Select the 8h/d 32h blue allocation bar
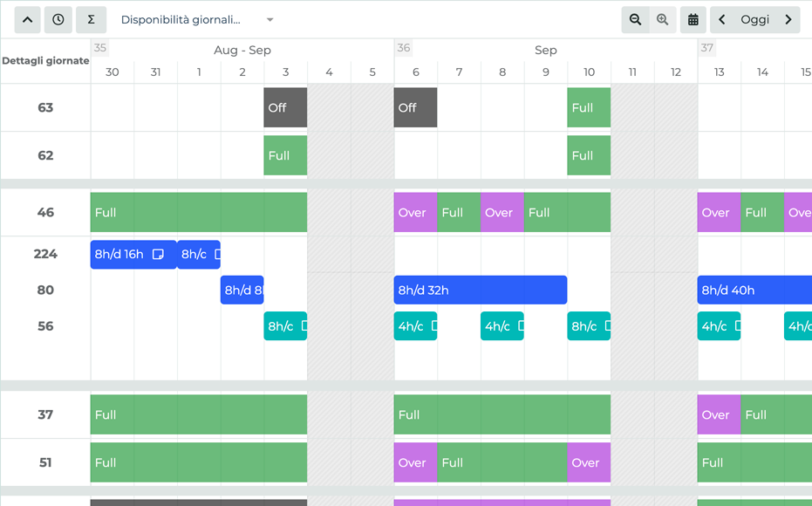This screenshot has width=812, height=506. 481,290
